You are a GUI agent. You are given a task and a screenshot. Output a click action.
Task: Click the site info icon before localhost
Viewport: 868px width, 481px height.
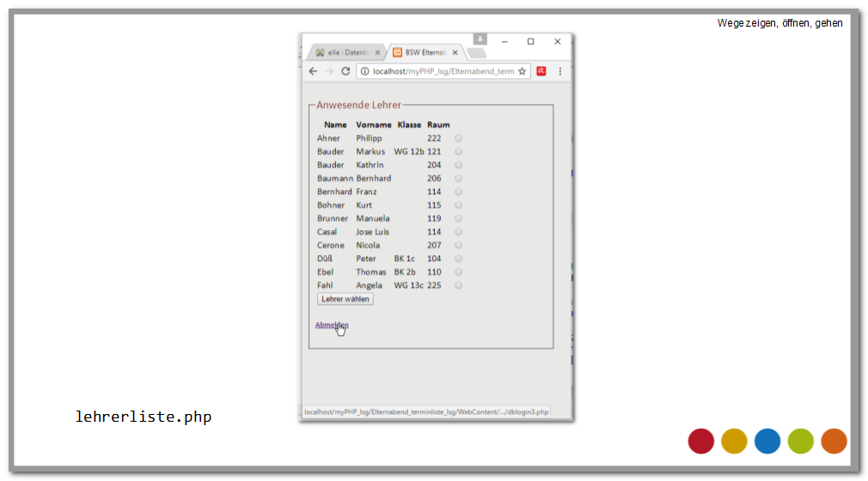364,72
